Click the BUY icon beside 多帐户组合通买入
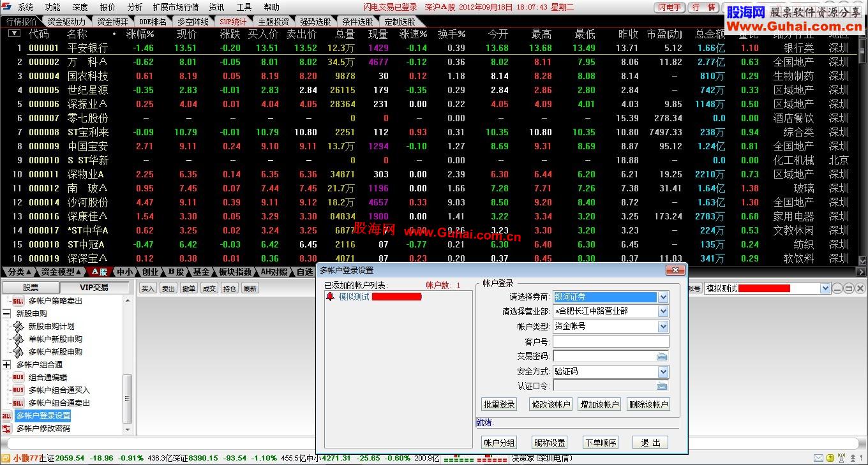Viewport: 868px width, 465px height. [x=18, y=390]
